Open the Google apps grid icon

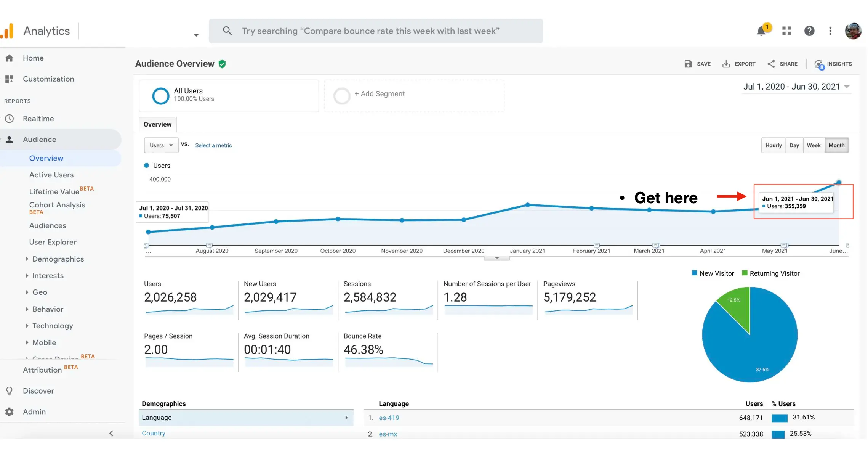click(786, 31)
